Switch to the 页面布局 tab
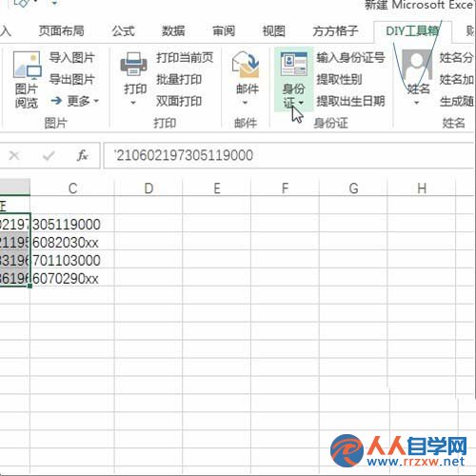The height and width of the screenshot is (476, 476). 61,31
